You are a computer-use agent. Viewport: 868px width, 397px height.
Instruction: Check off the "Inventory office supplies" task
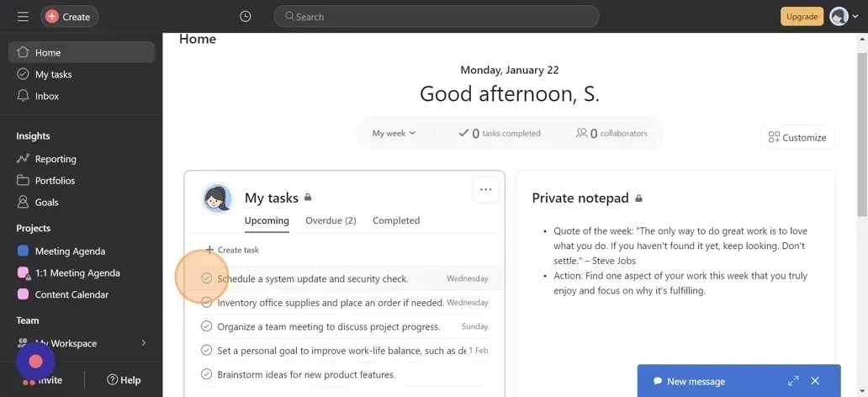(207, 303)
